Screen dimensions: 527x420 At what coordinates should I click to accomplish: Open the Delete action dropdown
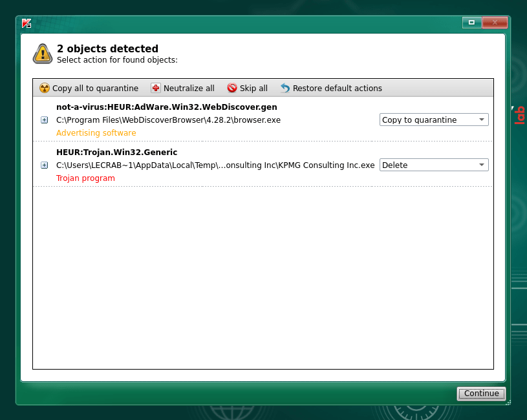click(x=434, y=165)
